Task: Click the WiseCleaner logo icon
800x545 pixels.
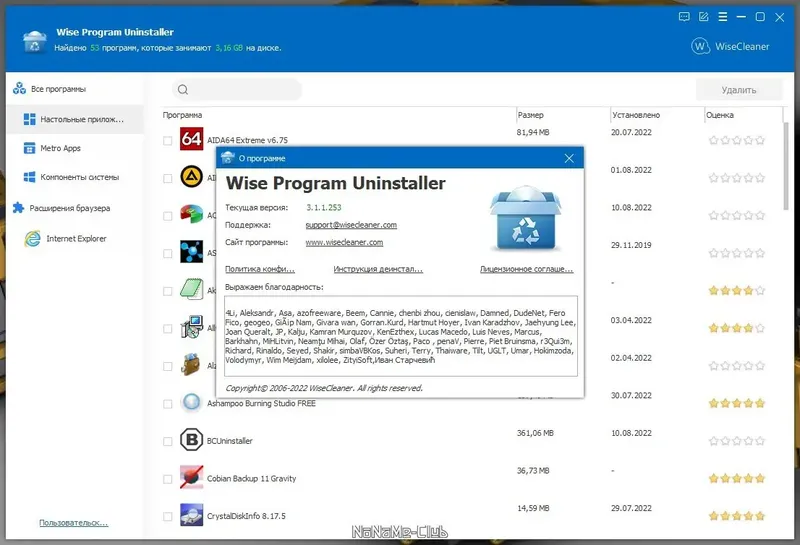Action: 701,46
